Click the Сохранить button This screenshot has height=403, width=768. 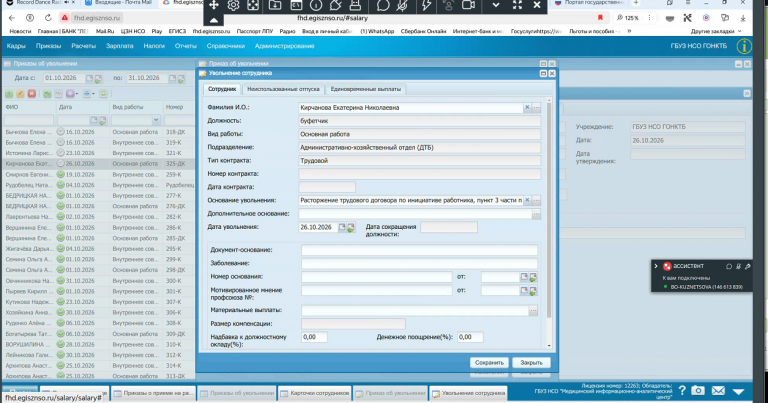click(x=489, y=363)
